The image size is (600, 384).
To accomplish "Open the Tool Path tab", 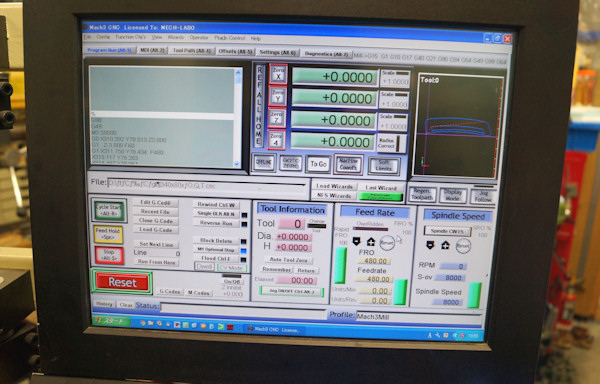I will pos(191,51).
